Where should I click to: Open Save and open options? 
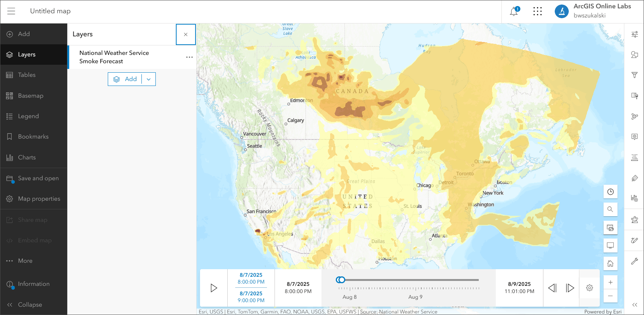point(34,178)
